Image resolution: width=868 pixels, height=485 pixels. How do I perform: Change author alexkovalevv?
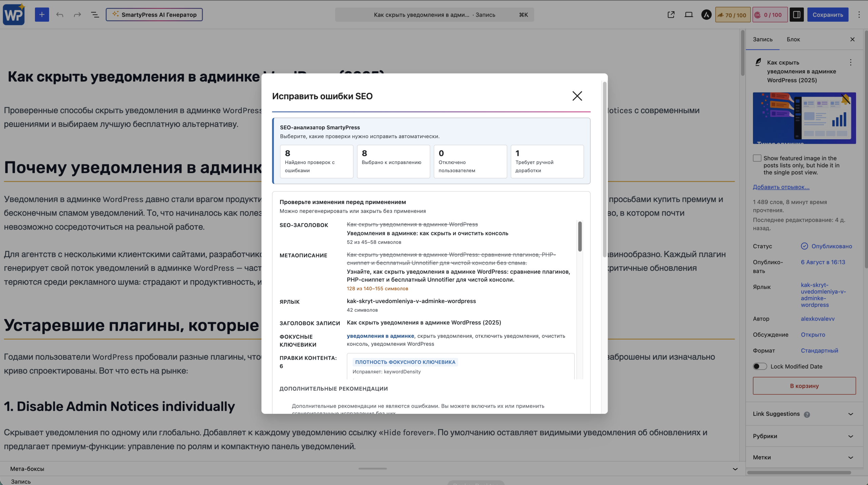coord(817,319)
